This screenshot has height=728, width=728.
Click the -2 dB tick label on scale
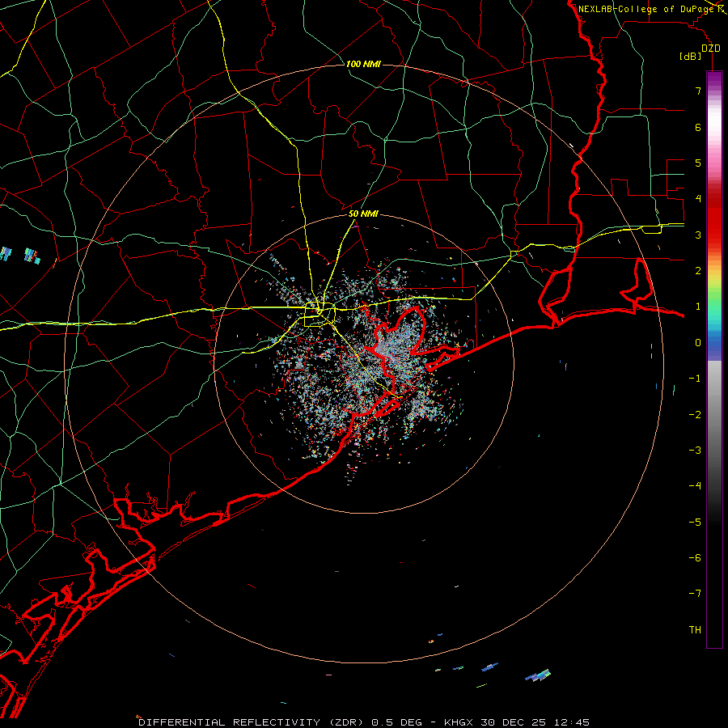click(x=695, y=415)
